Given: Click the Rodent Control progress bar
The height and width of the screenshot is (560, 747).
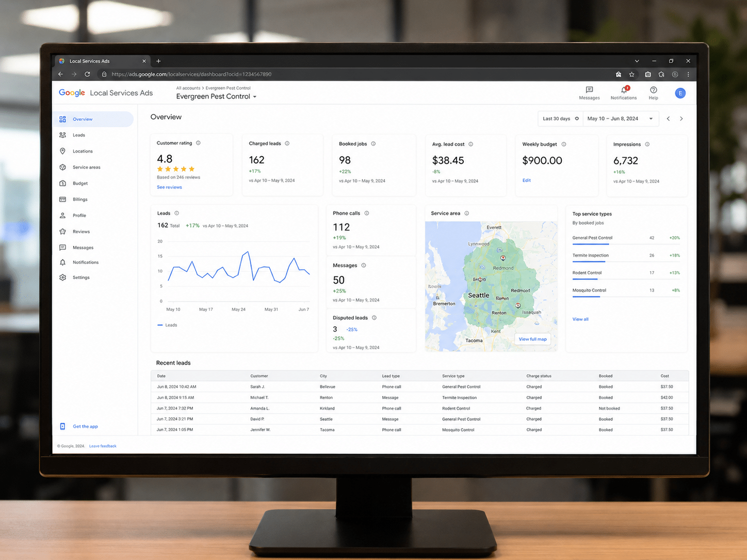Looking at the screenshot, I should 626,279.
